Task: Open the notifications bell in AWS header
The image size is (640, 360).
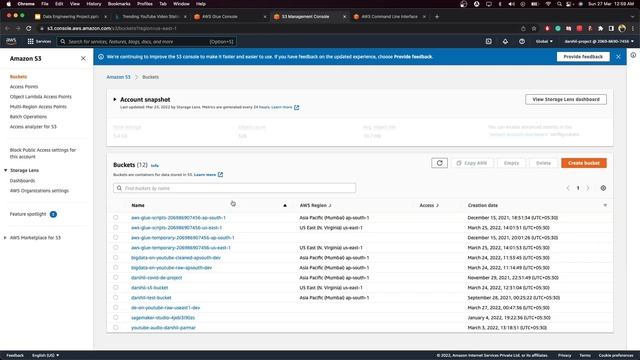Action: (x=505, y=41)
